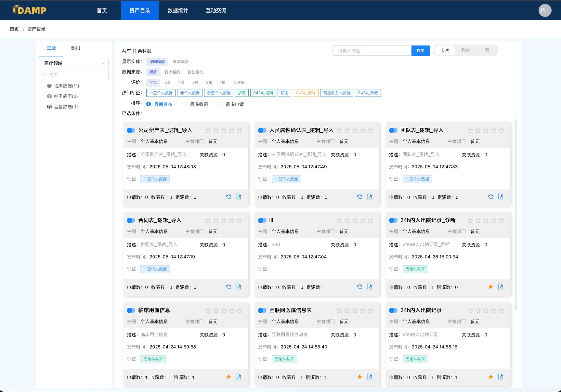The width and height of the screenshot is (561, 392).
Task: Switch to the 部门 sidebar tab
Action: coord(76,48)
